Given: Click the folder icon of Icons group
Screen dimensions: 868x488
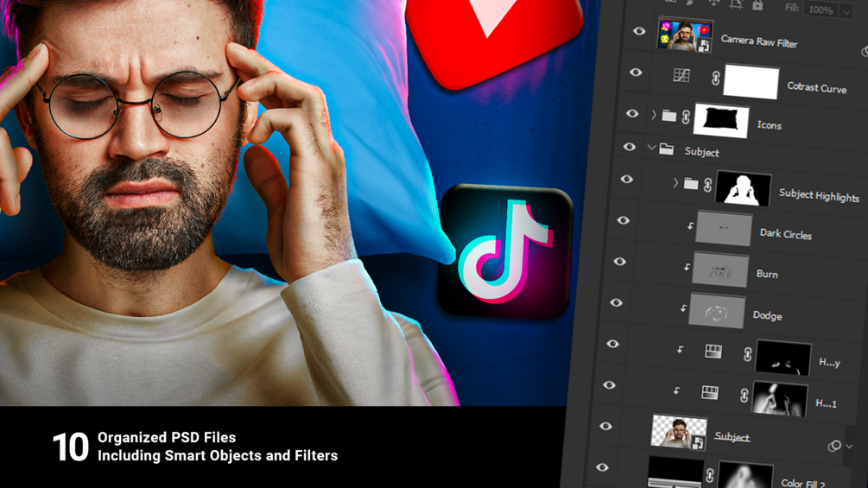Looking at the screenshot, I should [669, 116].
